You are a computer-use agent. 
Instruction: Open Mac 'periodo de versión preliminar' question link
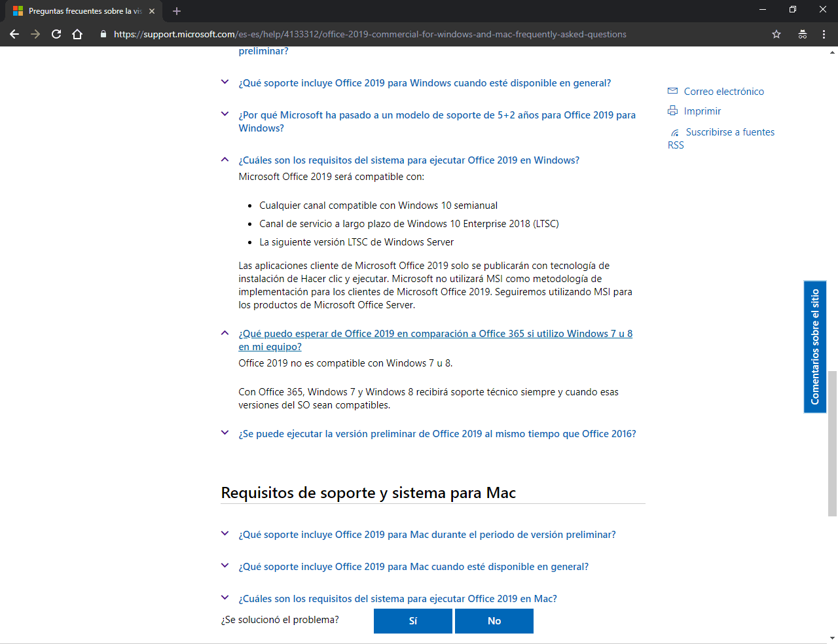pyautogui.click(x=427, y=535)
